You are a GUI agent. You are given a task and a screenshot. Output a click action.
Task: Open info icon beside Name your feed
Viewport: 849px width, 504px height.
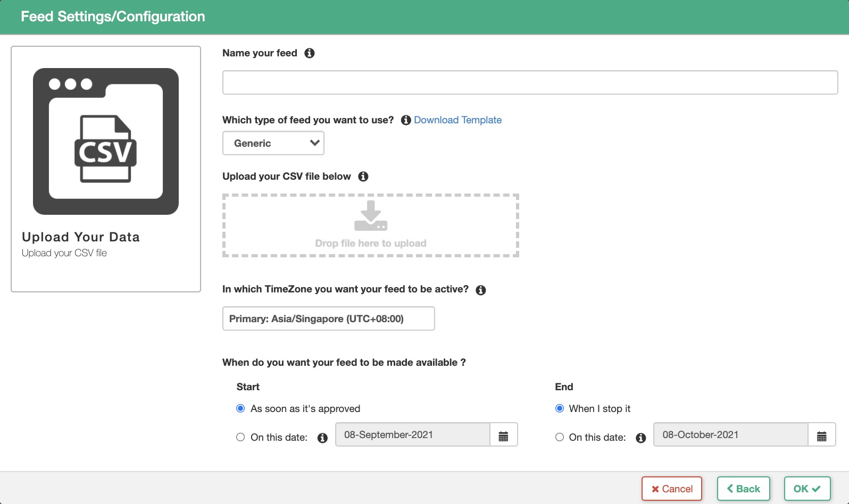tap(309, 53)
